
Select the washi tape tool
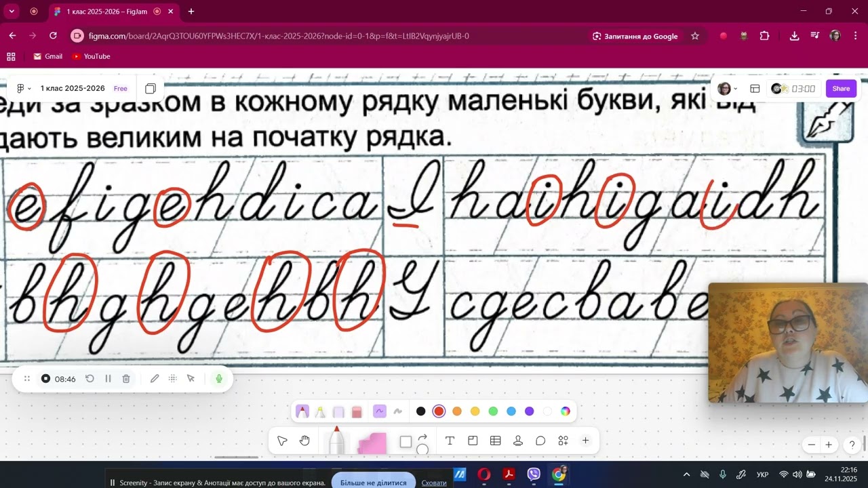coord(338,411)
